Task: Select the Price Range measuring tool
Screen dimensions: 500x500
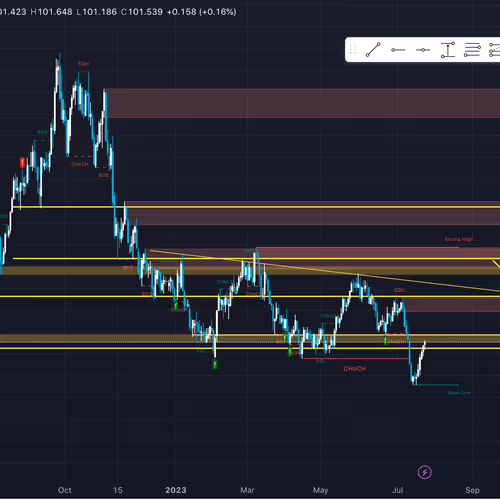Action: tap(448, 50)
